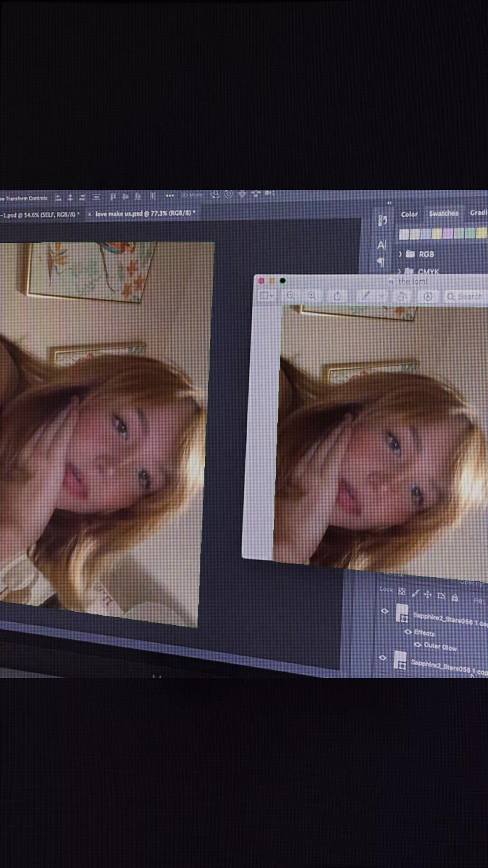Toggle artboard nesting lock icon
Viewport: 488px width, 868px height.
point(441,596)
